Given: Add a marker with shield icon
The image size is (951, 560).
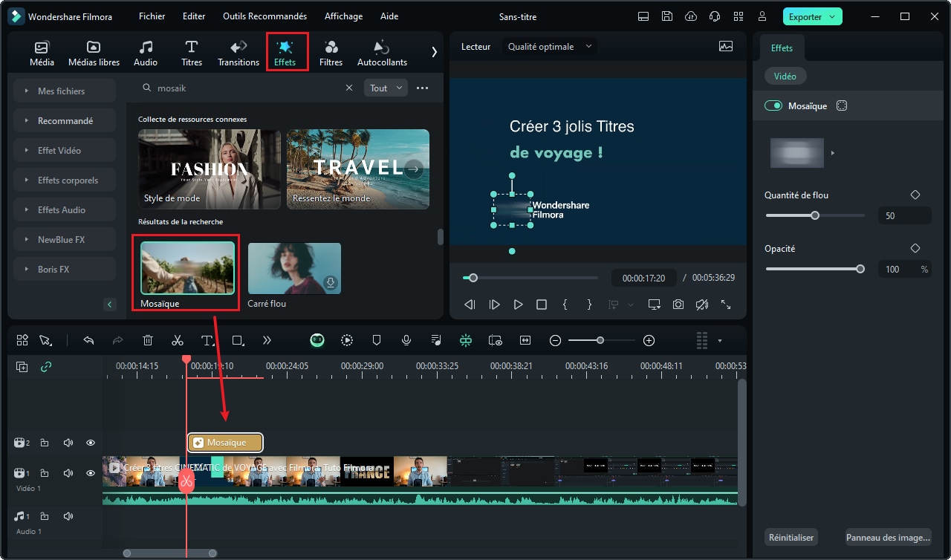Looking at the screenshot, I should coord(377,340).
